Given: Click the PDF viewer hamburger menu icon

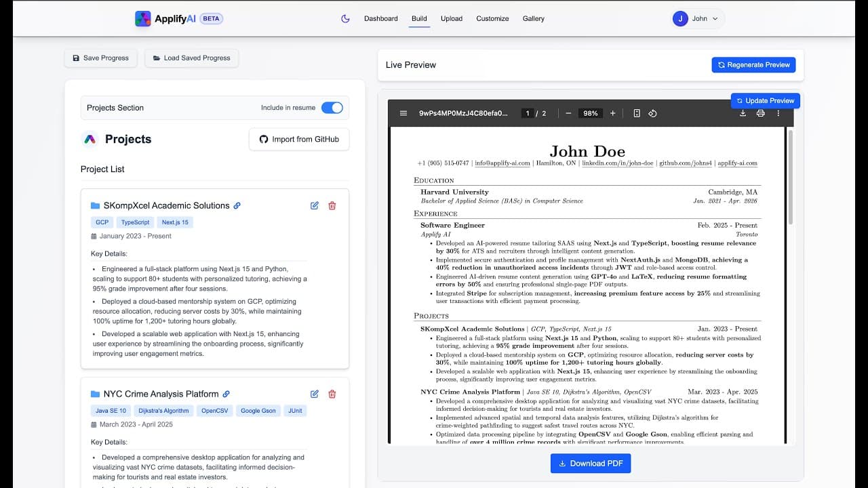Looking at the screenshot, I should 403,113.
